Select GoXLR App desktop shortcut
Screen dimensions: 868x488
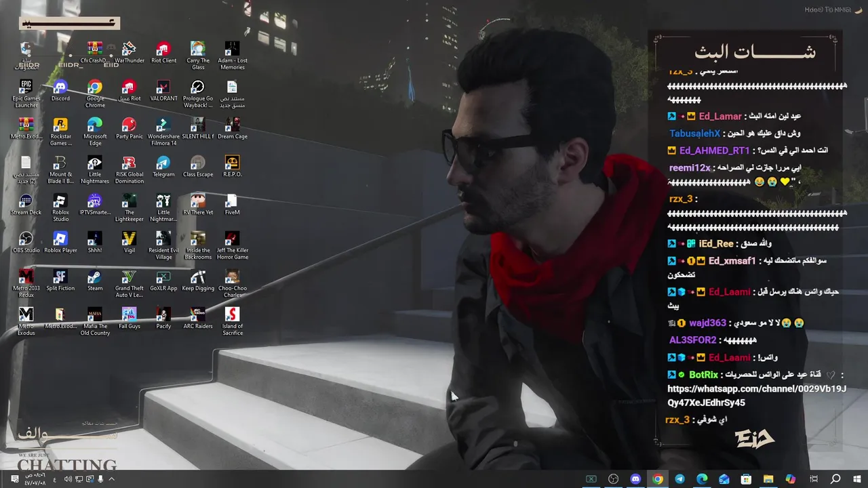163,281
